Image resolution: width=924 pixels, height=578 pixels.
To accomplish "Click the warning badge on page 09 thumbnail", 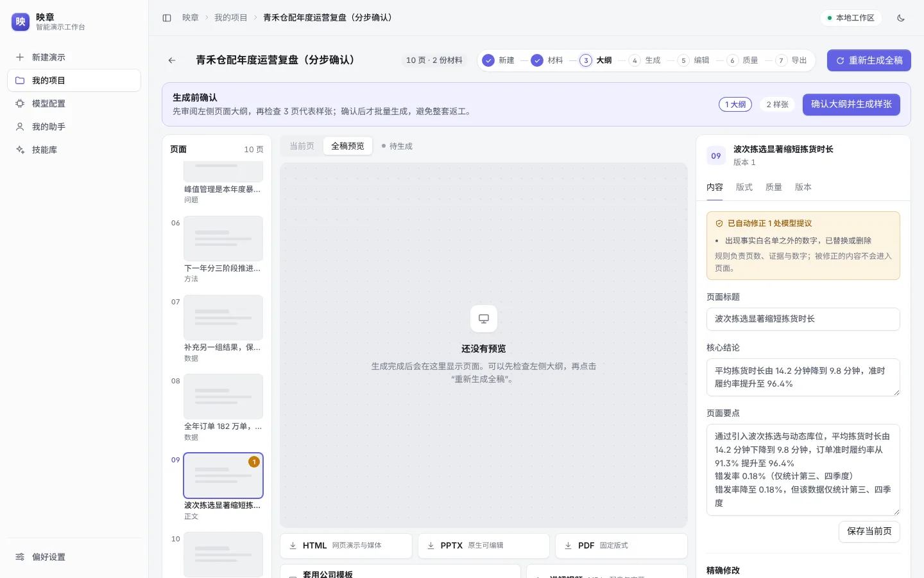I will click(254, 462).
